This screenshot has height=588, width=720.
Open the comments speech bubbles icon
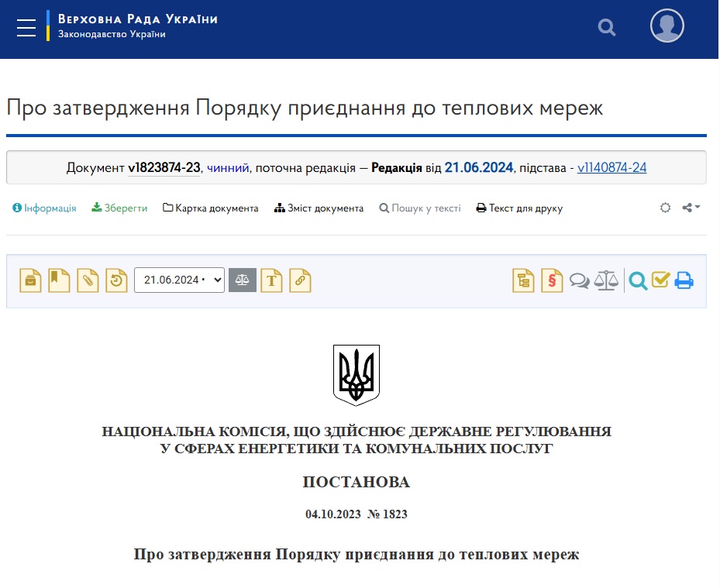click(579, 280)
